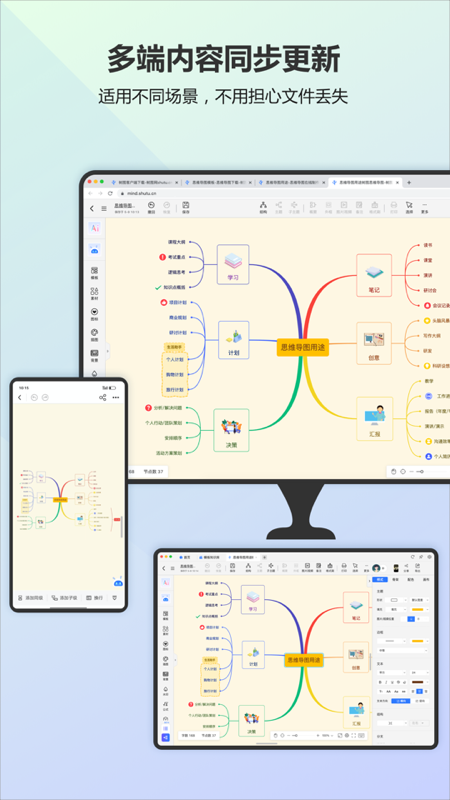Click the share icon on the phone screen
Screen dimensions: 450x800
[103, 397]
